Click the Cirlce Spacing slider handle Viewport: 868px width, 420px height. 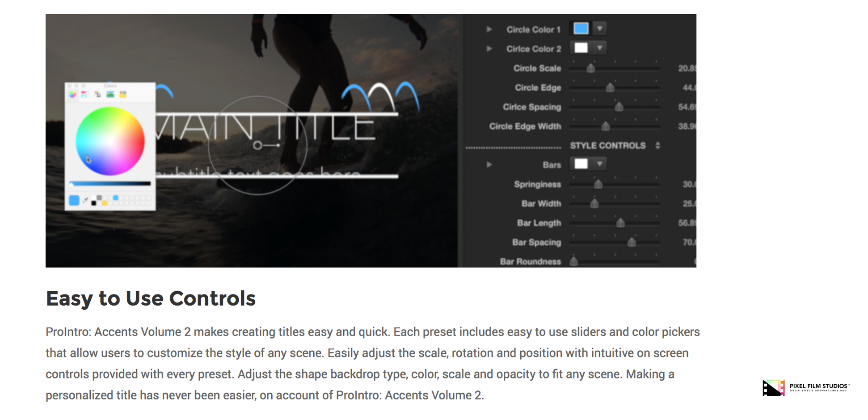click(x=619, y=107)
